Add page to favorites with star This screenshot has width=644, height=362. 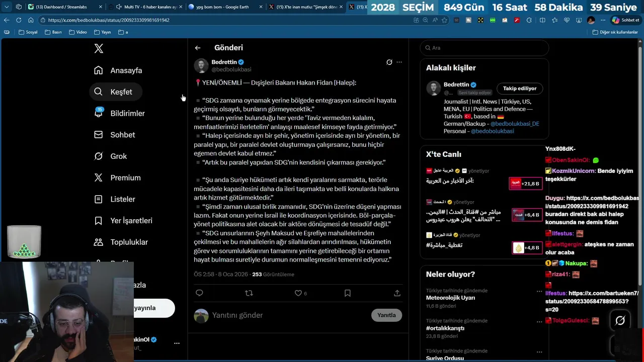pyautogui.click(x=444, y=20)
